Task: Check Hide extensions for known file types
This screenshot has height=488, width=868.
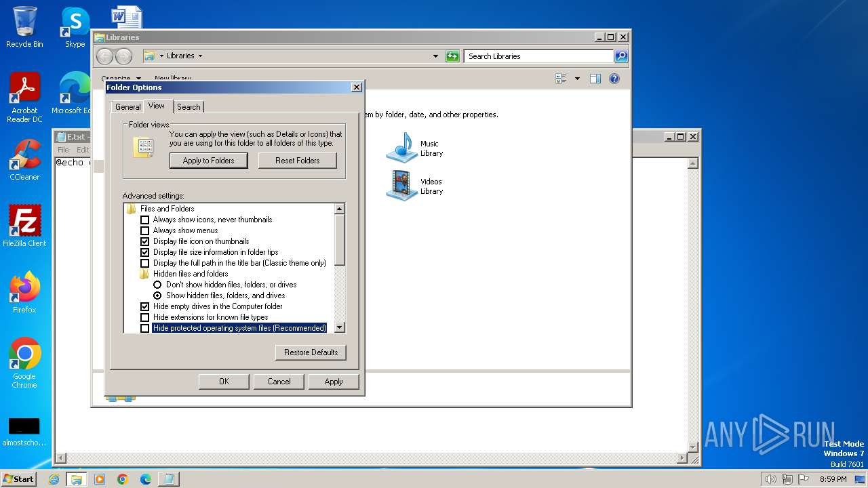Action: [x=144, y=317]
